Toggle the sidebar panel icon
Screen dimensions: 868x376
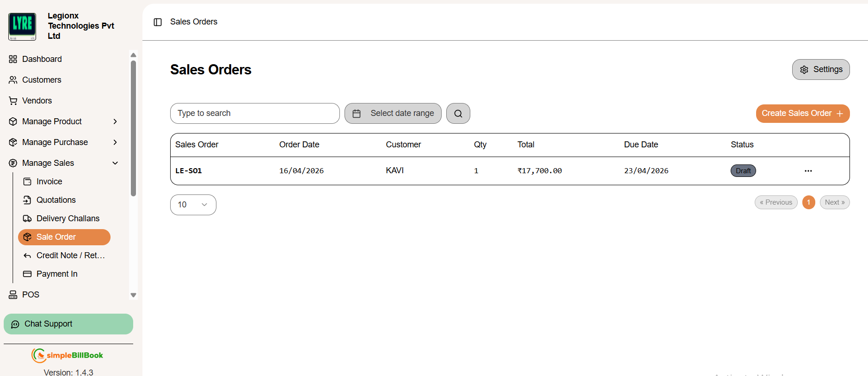158,22
